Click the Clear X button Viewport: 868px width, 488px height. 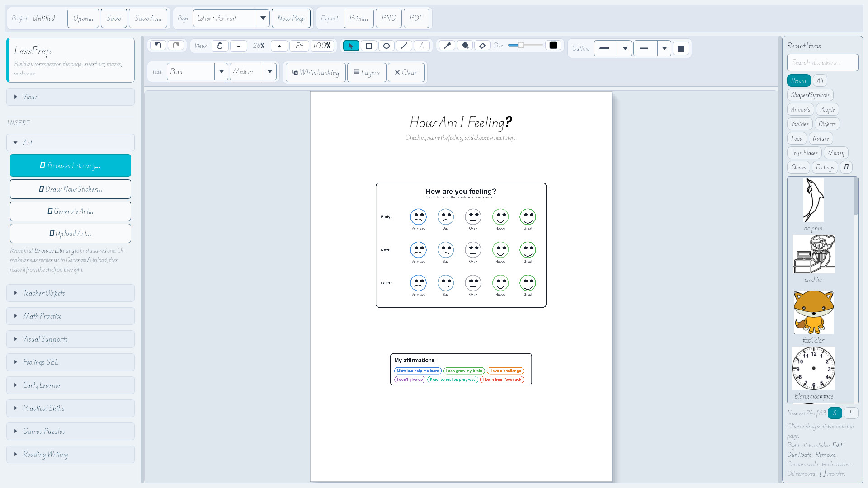(406, 72)
